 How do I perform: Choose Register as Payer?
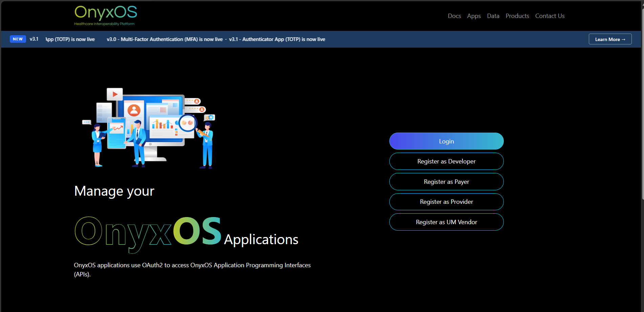click(x=446, y=182)
